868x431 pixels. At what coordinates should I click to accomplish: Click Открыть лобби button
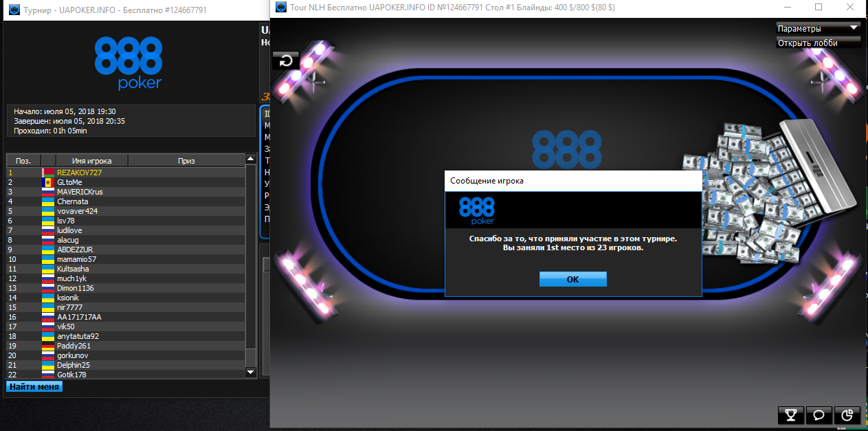point(818,42)
